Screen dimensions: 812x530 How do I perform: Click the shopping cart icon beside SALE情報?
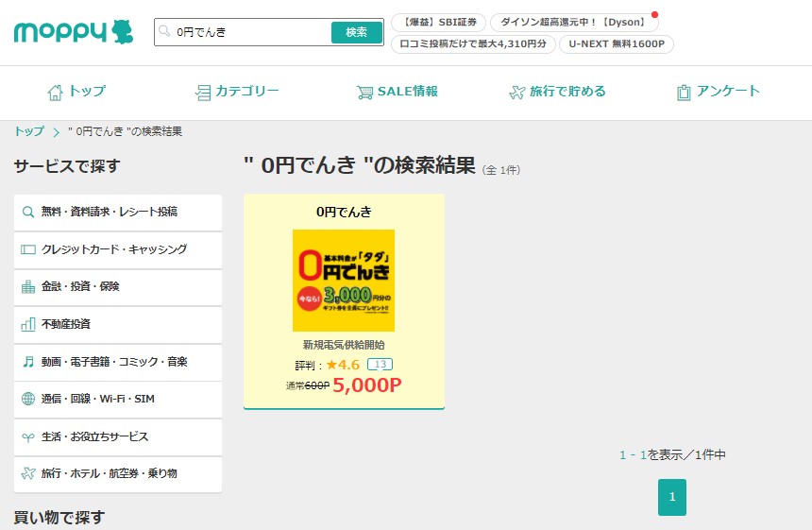[x=364, y=93]
